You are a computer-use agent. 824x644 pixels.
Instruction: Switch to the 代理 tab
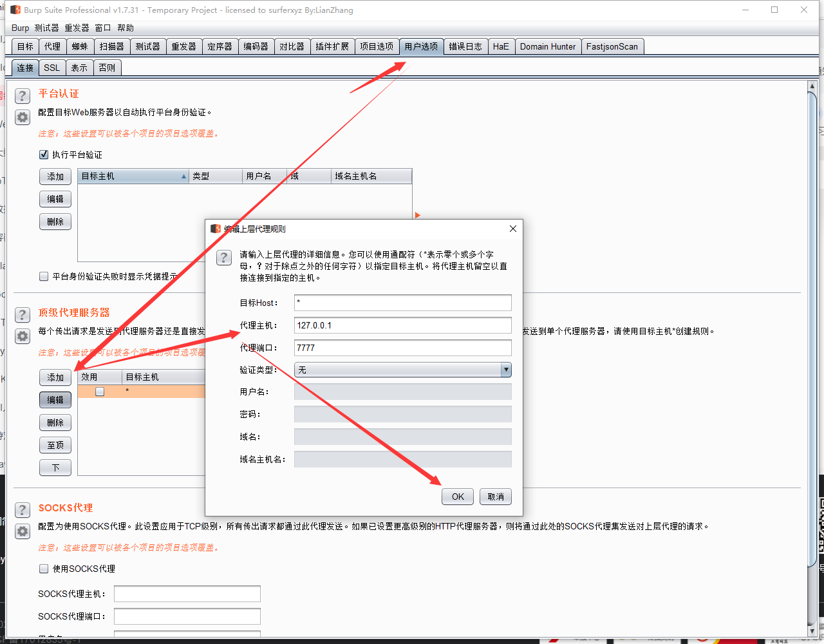click(x=52, y=46)
